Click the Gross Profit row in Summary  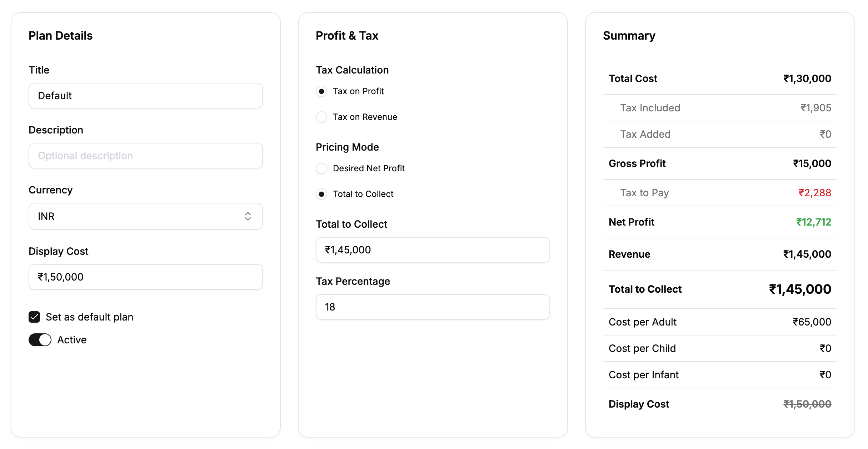coord(719,163)
